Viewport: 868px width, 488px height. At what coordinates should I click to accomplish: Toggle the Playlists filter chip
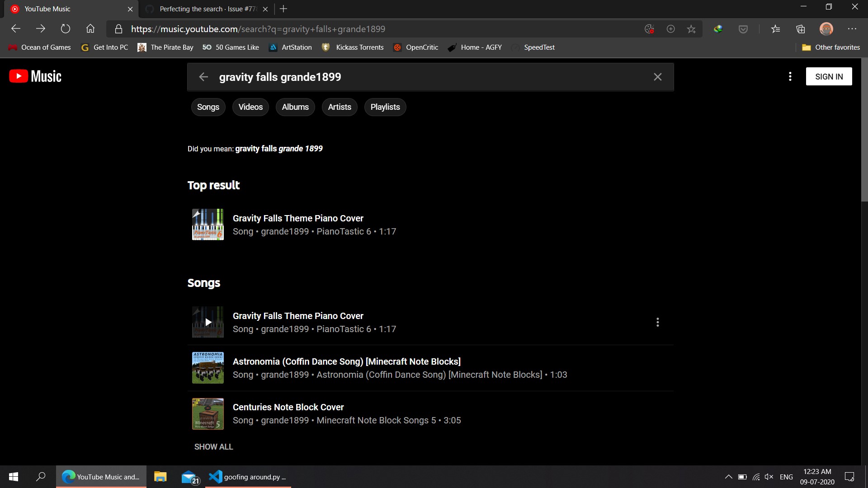pyautogui.click(x=385, y=107)
